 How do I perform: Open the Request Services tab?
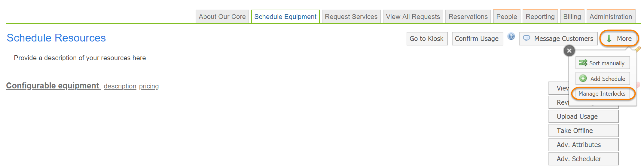(x=351, y=17)
